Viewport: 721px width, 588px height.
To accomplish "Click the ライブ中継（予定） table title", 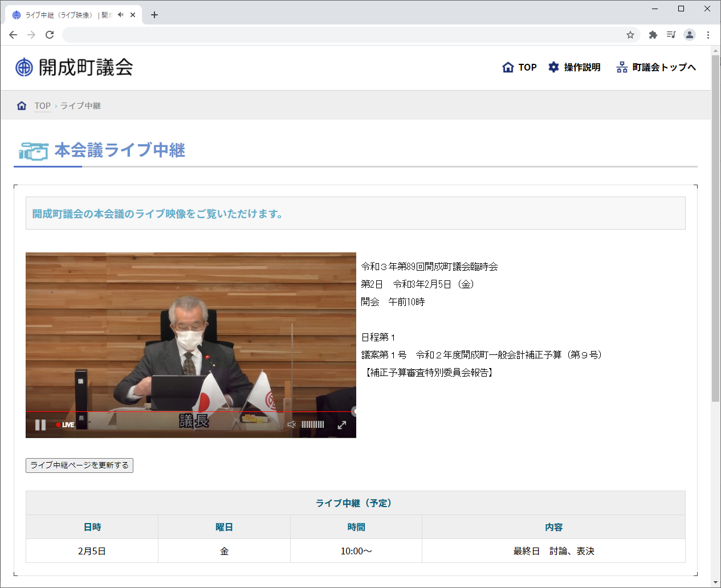I will (356, 503).
